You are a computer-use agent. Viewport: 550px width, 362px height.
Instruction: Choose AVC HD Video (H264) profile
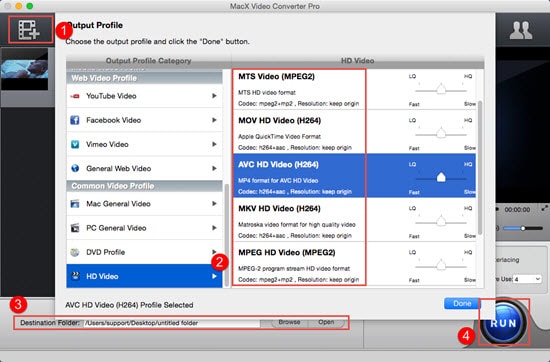(355, 175)
